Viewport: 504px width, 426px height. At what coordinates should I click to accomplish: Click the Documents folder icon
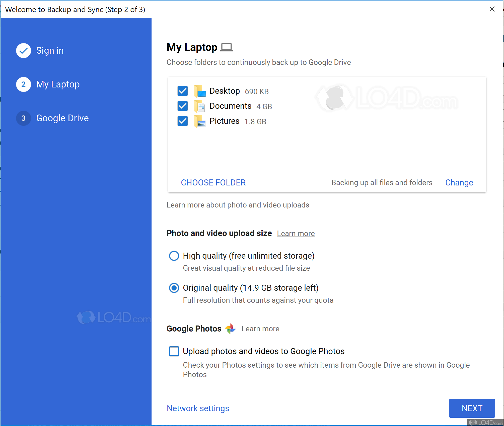coord(199,106)
